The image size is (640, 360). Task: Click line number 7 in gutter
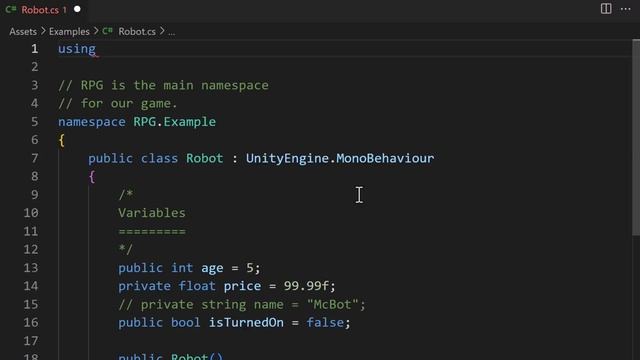35,158
